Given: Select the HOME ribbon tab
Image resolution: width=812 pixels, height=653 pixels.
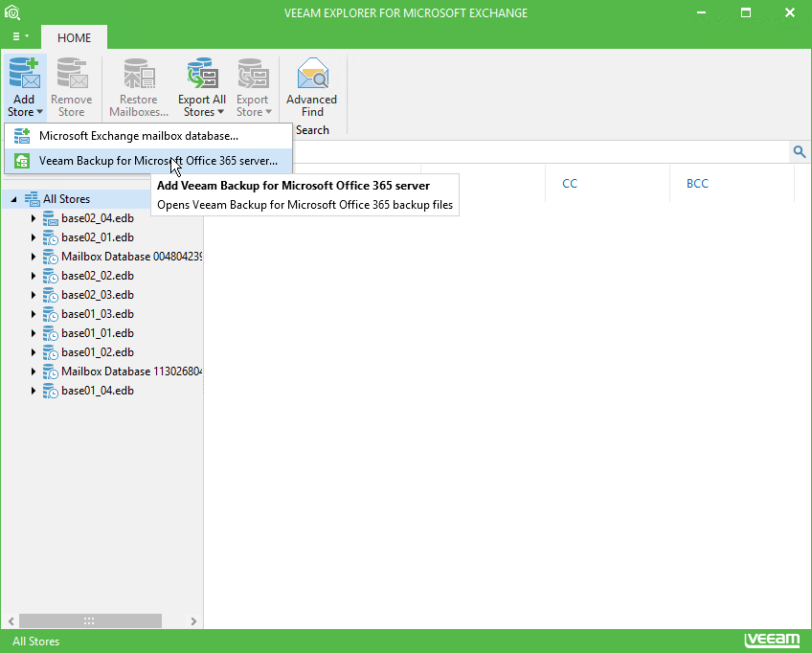Looking at the screenshot, I should click(x=74, y=37).
